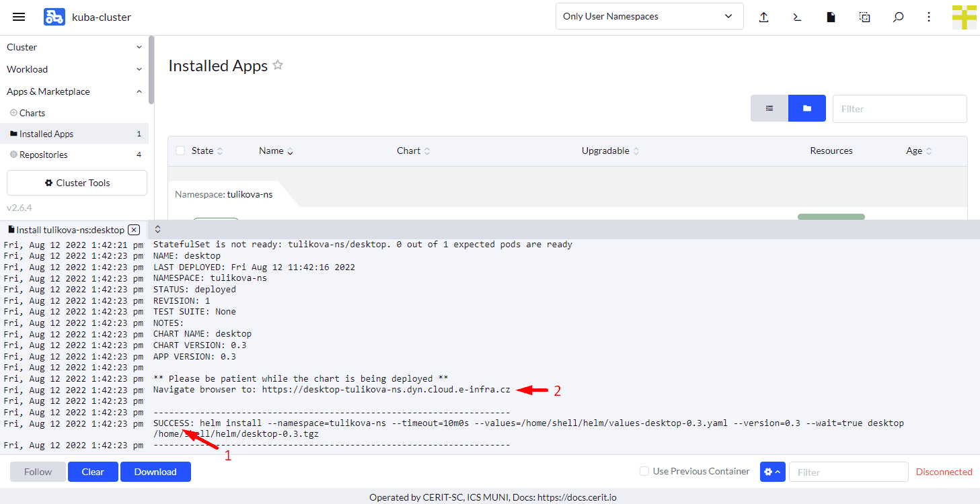Click the Download logs button
Image resolution: width=980 pixels, height=504 pixels.
tap(155, 472)
